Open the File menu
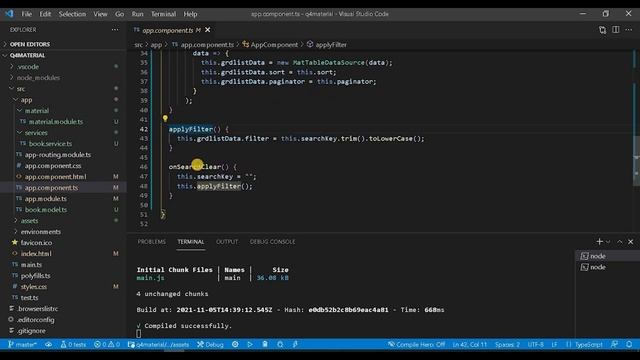 (27, 14)
